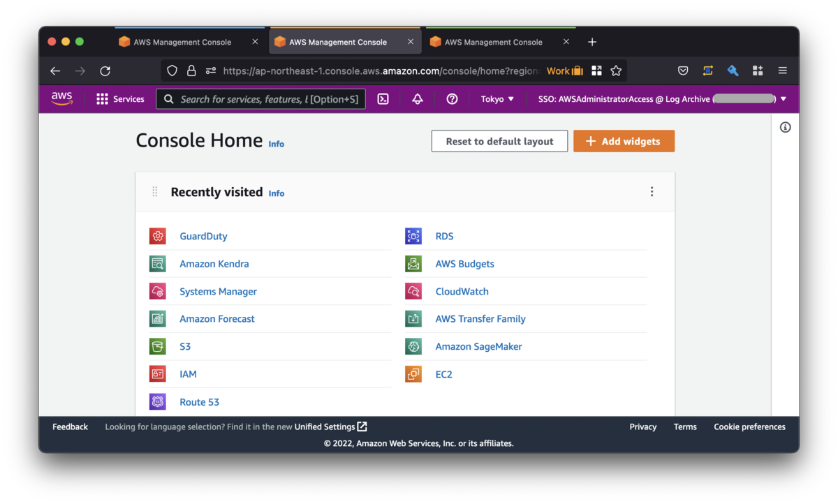Screen dimensions: 838x504
Task: Open the Privacy link
Action: point(642,427)
